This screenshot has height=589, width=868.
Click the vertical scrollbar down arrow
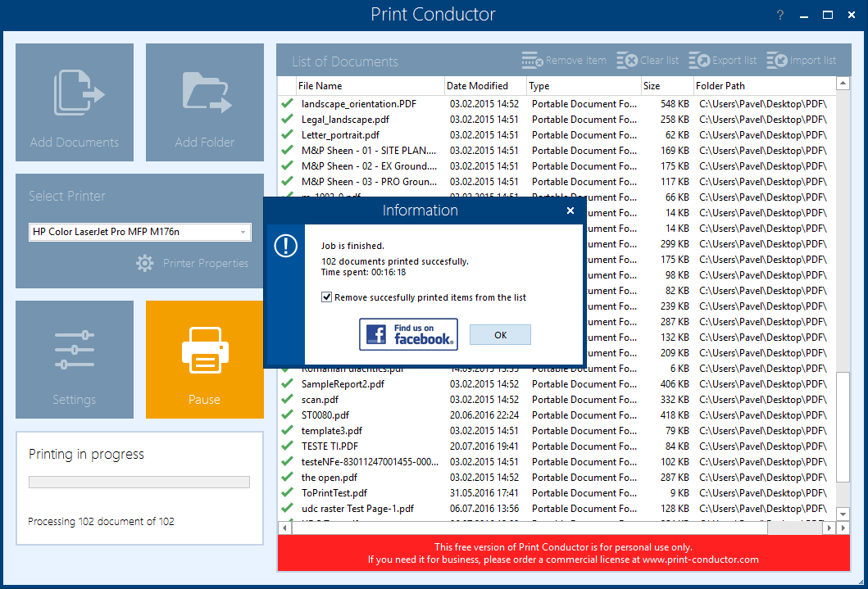coord(843,514)
